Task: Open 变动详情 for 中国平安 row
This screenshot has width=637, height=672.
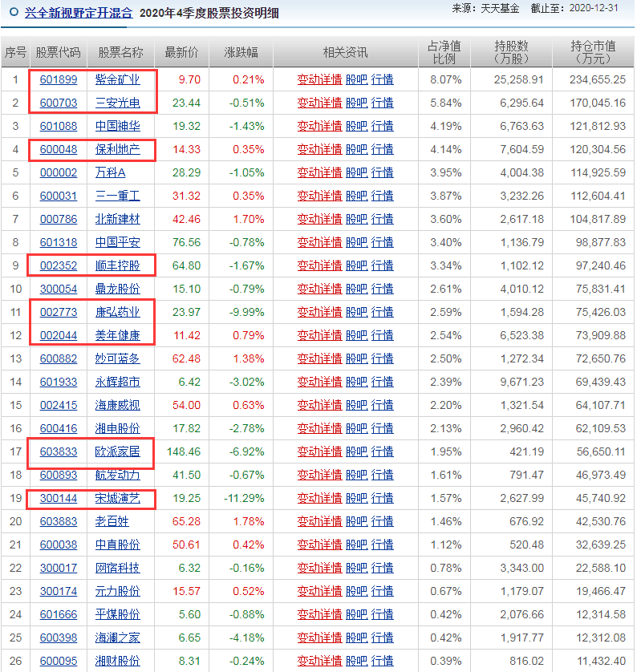Action: coord(320,242)
